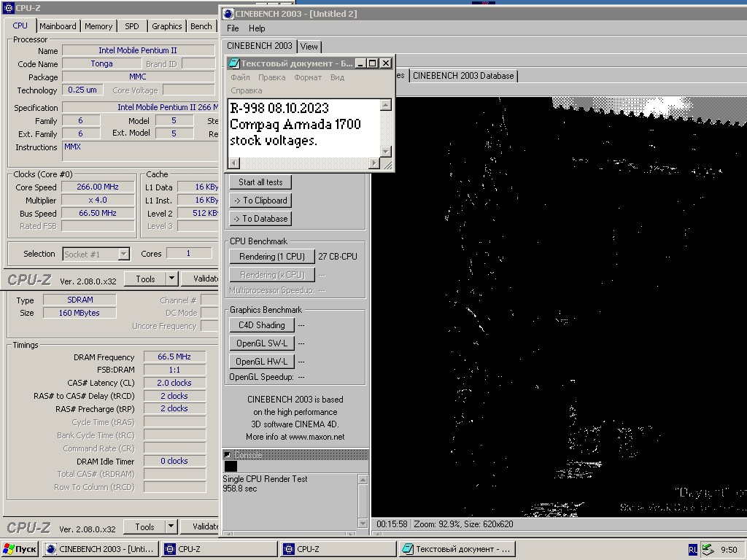Click the network tray icon next to clock
Image resolution: width=747 pixels, height=560 pixels.
708,549
